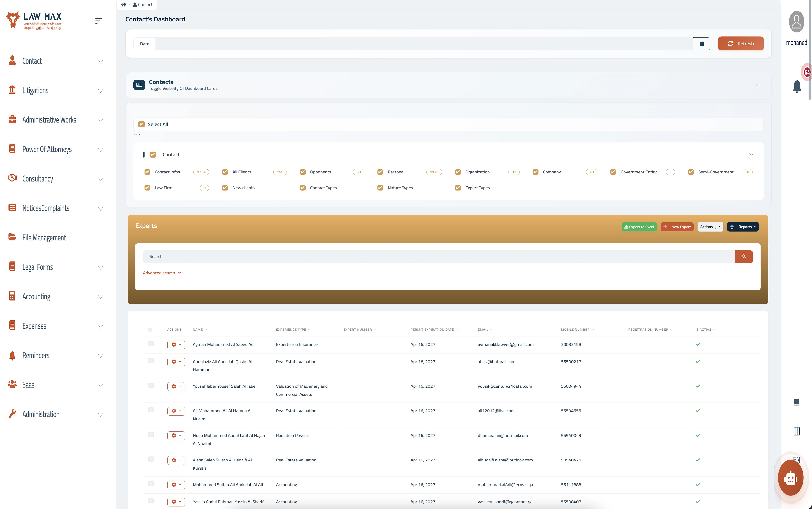812x509 pixels.
Task: Open gear actions for Yousef Jaber Yousef Saleh
Action: [x=176, y=386]
